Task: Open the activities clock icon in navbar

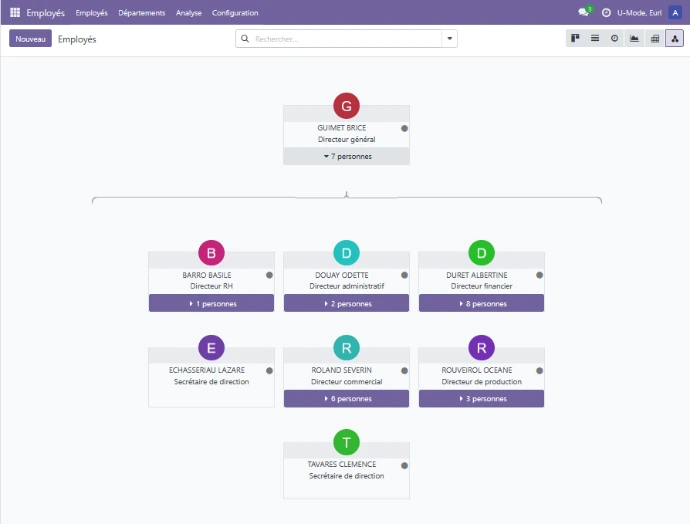Action: click(606, 13)
